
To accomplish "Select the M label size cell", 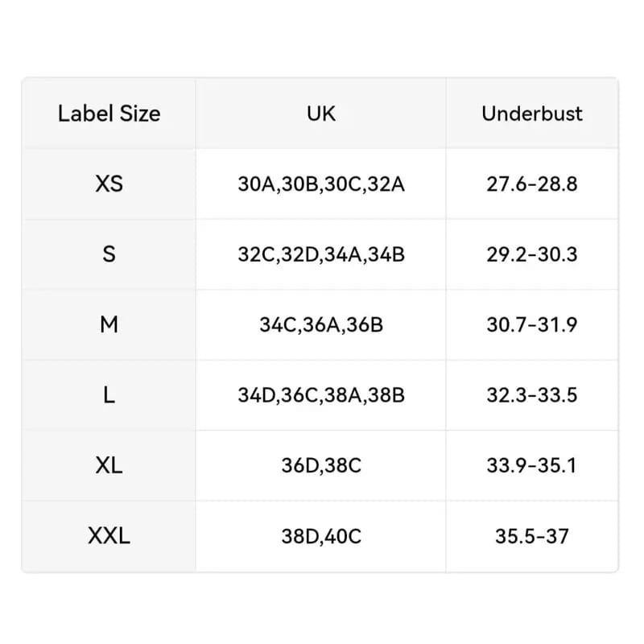I will click(109, 325).
